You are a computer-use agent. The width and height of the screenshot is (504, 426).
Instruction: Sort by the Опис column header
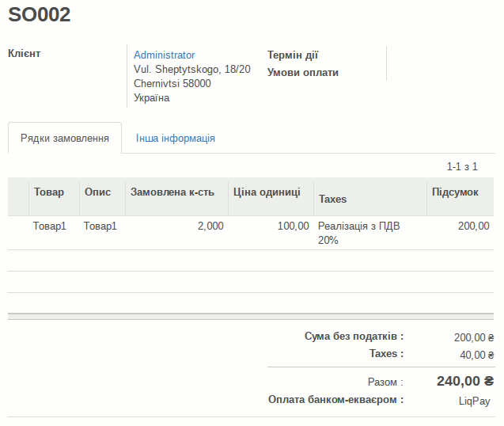(98, 192)
